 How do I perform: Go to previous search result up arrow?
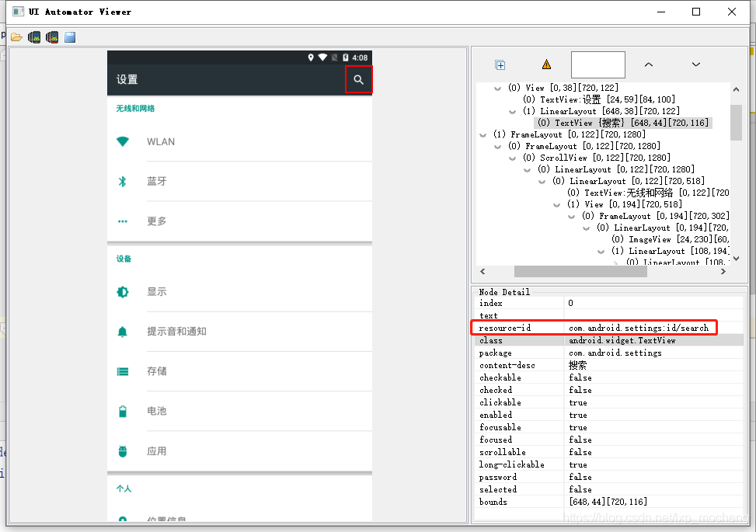coord(649,64)
